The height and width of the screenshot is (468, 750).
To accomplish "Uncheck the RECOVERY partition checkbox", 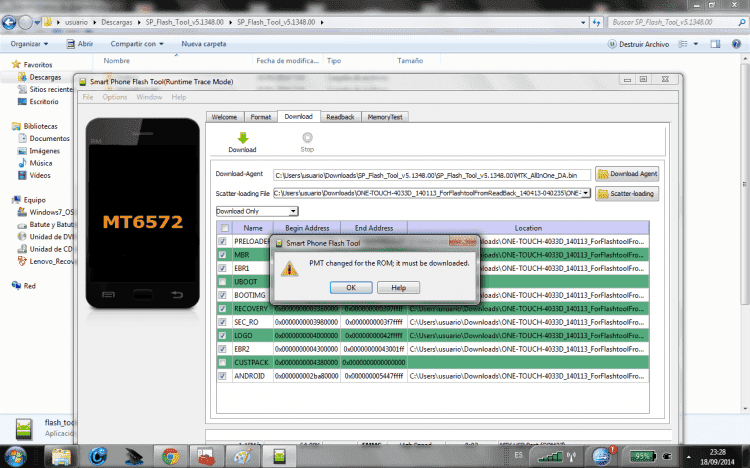I will point(222,309).
